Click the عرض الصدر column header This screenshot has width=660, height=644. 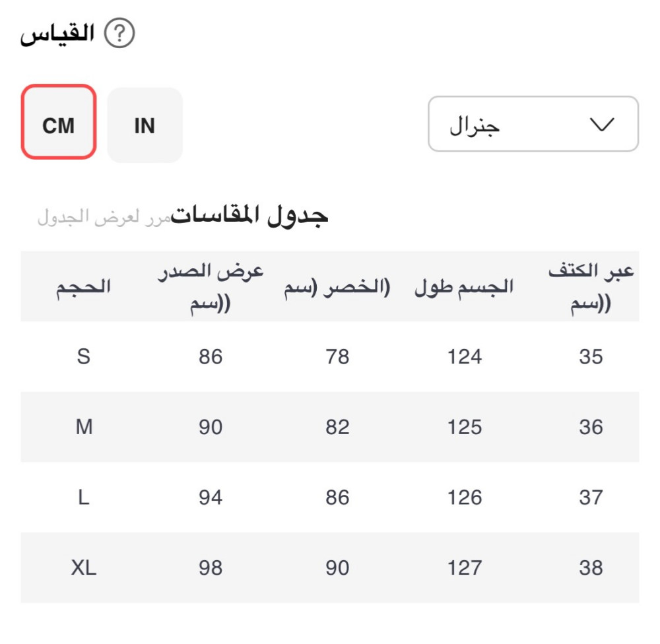tap(211, 288)
